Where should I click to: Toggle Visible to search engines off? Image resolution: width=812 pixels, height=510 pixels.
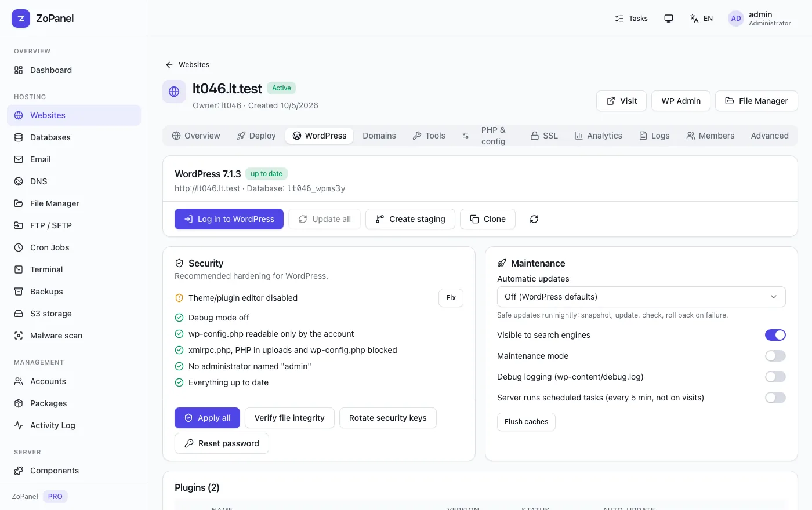tap(775, 335)
